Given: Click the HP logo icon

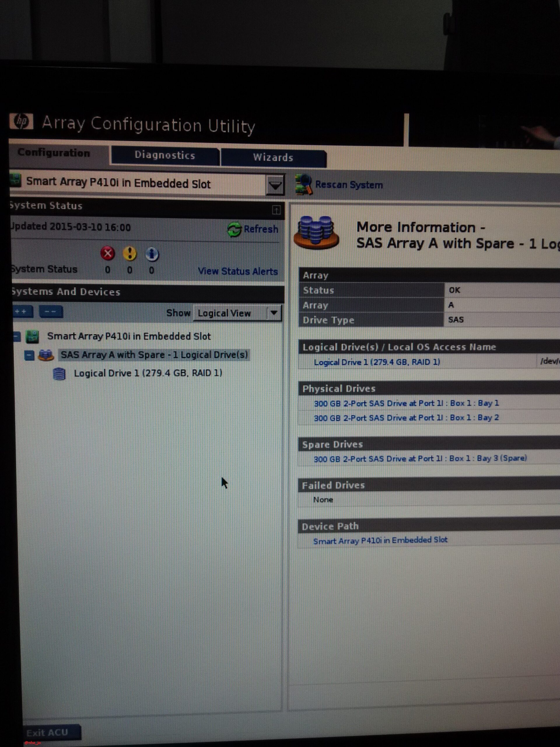Looking at the screenshot, I should 21,122.
